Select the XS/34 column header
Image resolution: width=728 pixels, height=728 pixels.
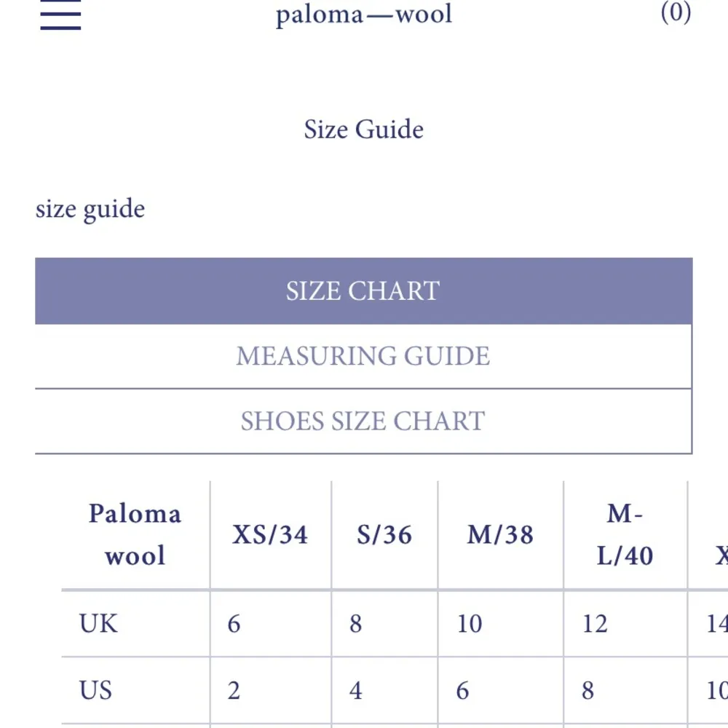click(x=270, y=535)
